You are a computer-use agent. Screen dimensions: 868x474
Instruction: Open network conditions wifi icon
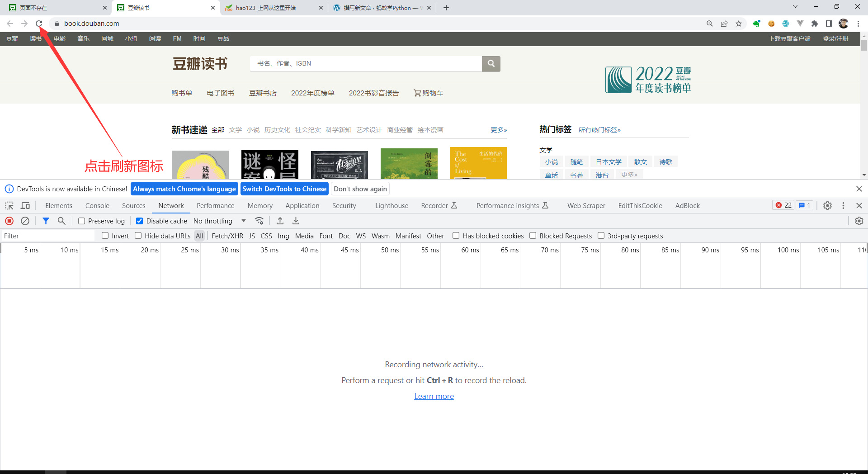click(x=259, y=221)
